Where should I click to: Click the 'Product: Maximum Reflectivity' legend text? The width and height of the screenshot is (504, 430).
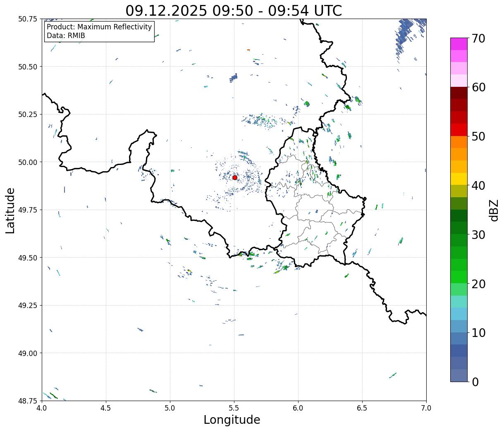pos(99,27)
